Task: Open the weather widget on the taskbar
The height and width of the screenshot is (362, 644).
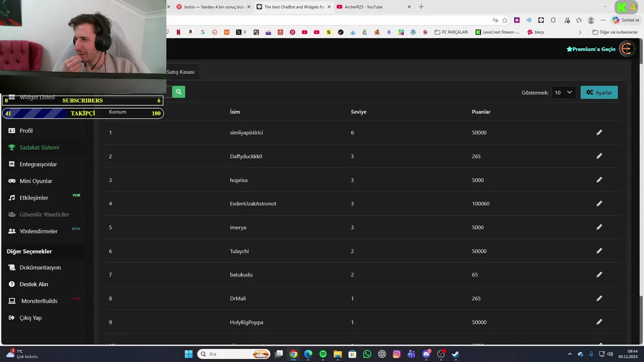Action: pyautogui.click(x=22, y=354)
